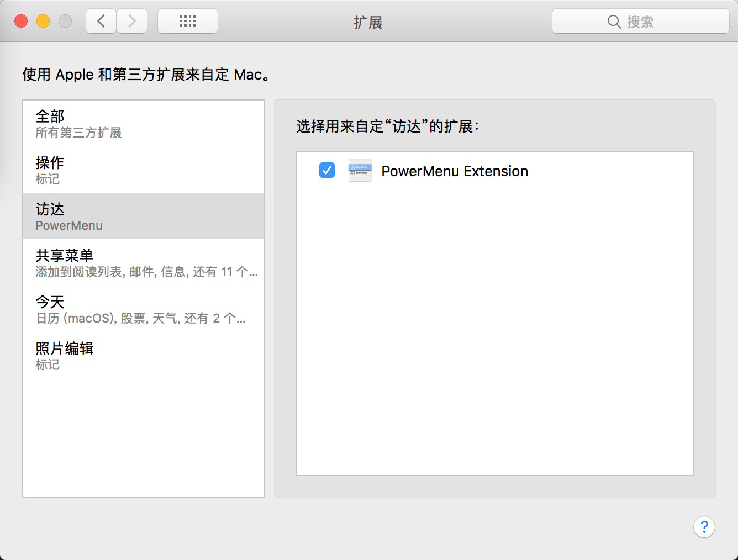Click the 选择用来自定“访达”的扩展 heading
This screenshot has height=560, width=738.
[x=387, y=126]
